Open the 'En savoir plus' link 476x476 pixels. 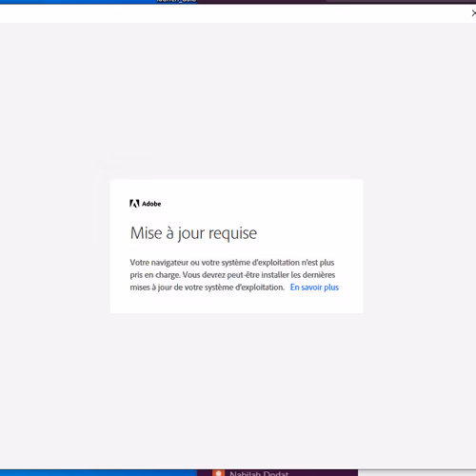pyautogui.click(x=314, y=288)
